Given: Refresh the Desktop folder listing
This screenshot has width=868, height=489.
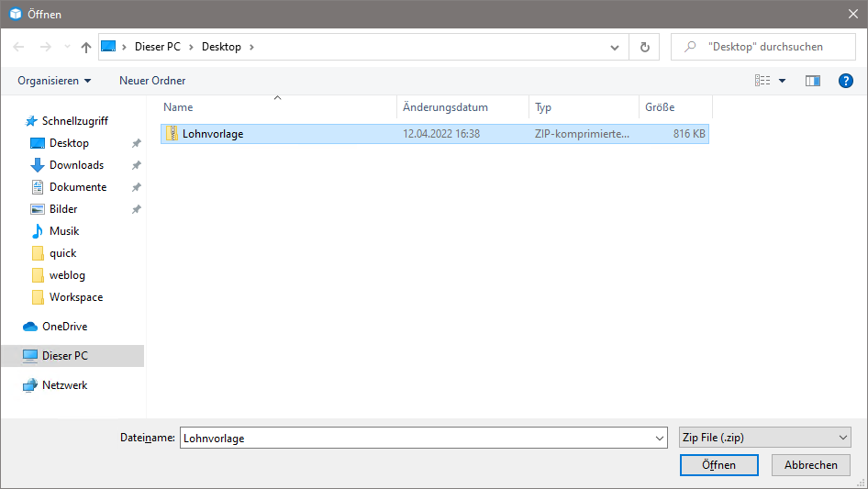Looking at the screenshot, I should coord(644,47).
